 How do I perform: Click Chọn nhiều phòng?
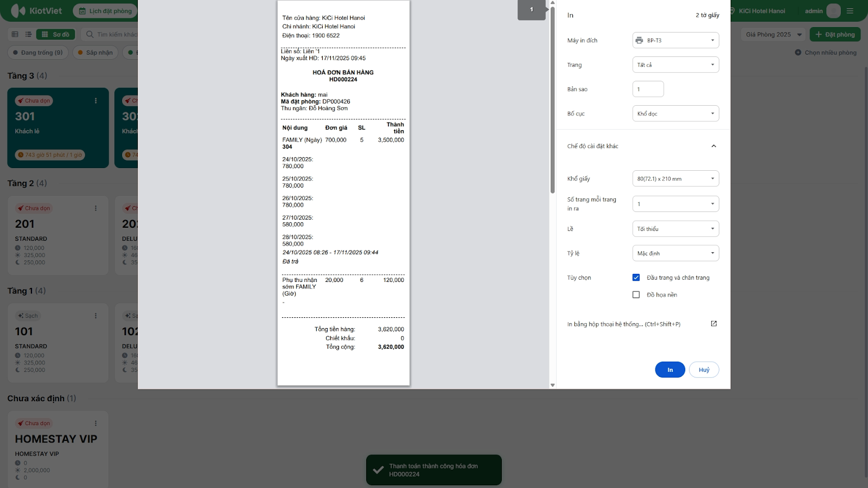tap(826, 53)
